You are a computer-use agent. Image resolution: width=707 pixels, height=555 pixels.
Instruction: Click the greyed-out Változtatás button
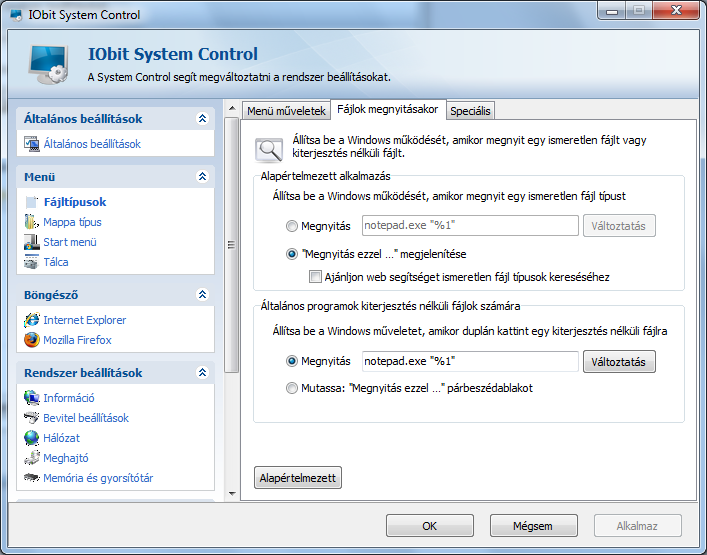tap(619, 226)
